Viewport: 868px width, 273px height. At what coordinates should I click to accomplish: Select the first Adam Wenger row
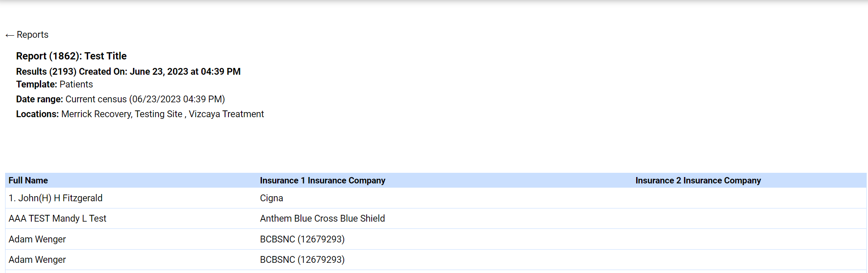pyautogui.click(x=37, y=239)
